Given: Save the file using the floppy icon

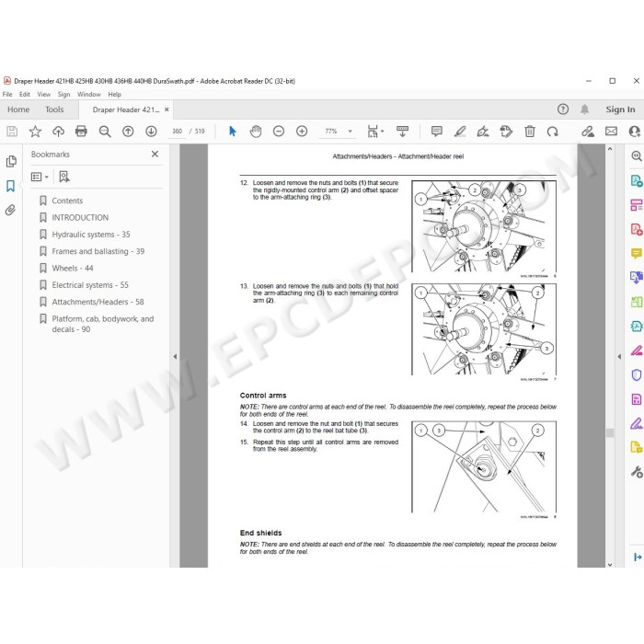Looking at the screenshot, I should tap(12, 132).
